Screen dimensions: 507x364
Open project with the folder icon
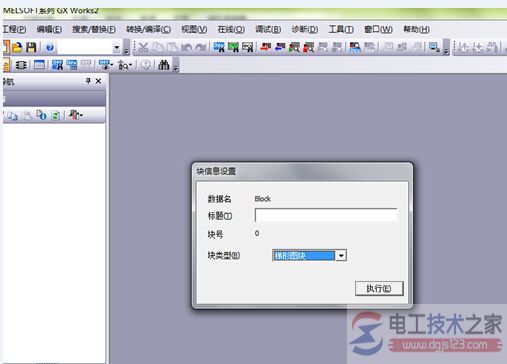17,47
